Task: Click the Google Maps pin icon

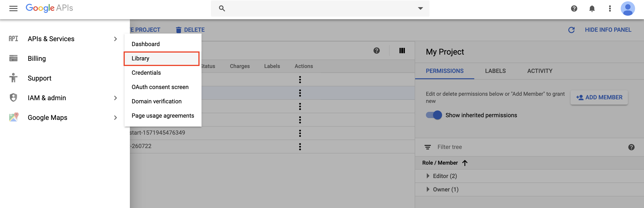Action: (x=14, y=117)
